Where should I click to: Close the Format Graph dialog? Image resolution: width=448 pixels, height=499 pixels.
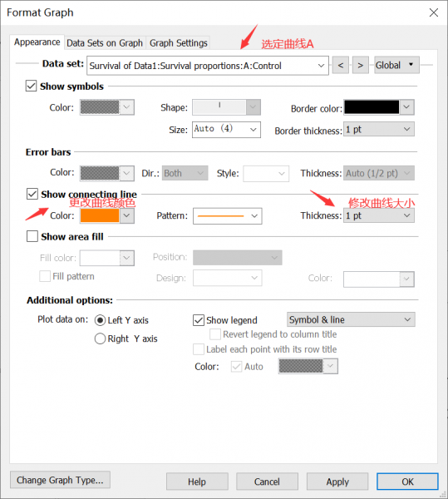[x=433, y=12]
